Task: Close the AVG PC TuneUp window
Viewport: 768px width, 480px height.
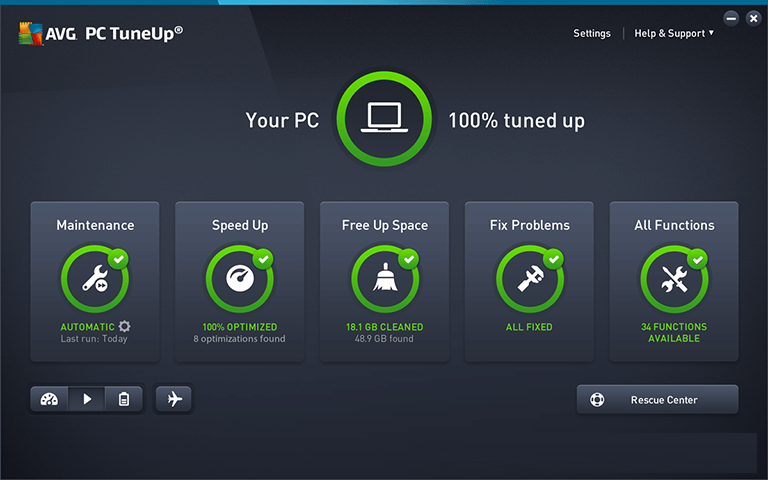Action: pos(753,19)
